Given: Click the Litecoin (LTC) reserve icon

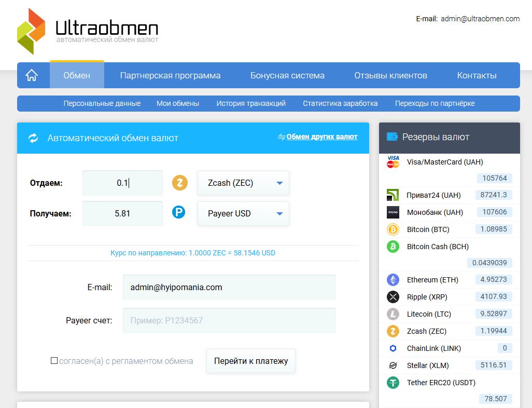Looking at the screenshot, I should pyautogui.click(x=393, y=314).
